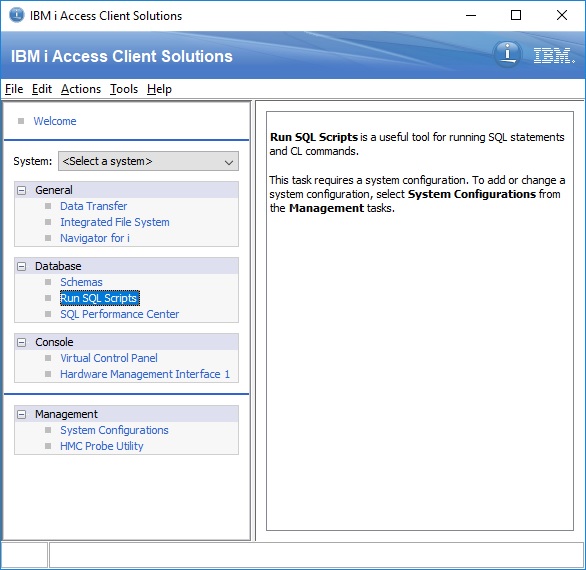
Task: Click the Database section header label
Action: pyautogui.click(x=58, y=266)
